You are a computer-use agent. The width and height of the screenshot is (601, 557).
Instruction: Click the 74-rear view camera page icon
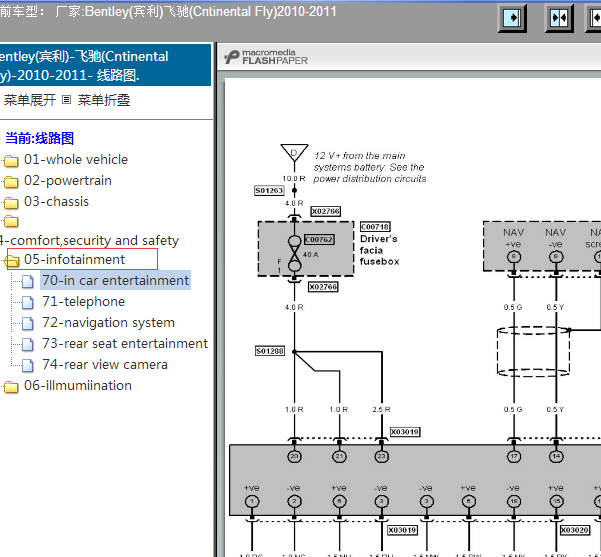[28, 365]
